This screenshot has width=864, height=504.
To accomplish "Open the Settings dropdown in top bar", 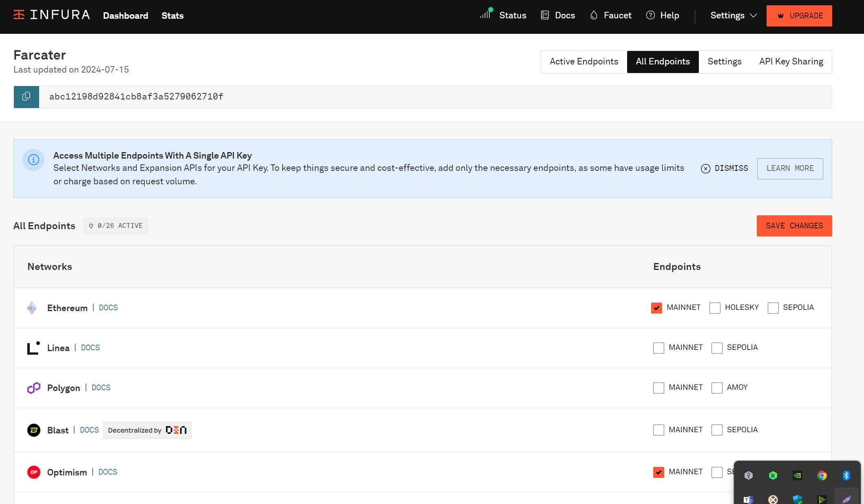I will (x=734, y=15).
